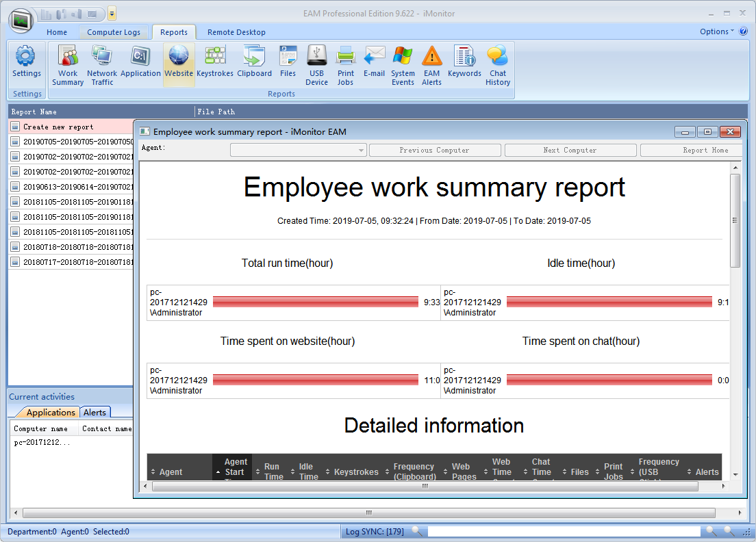Image resolution: width=756 pixels, height=542 pixels.
Task: Open the Clipboard report
Action: point(254,62)
